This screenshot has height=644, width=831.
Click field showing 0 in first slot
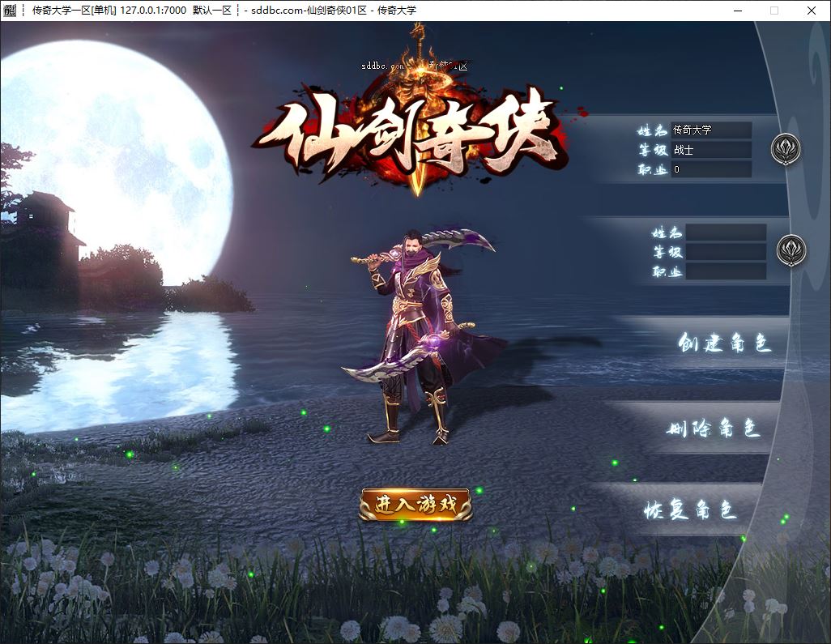click(x=711, y=169)
